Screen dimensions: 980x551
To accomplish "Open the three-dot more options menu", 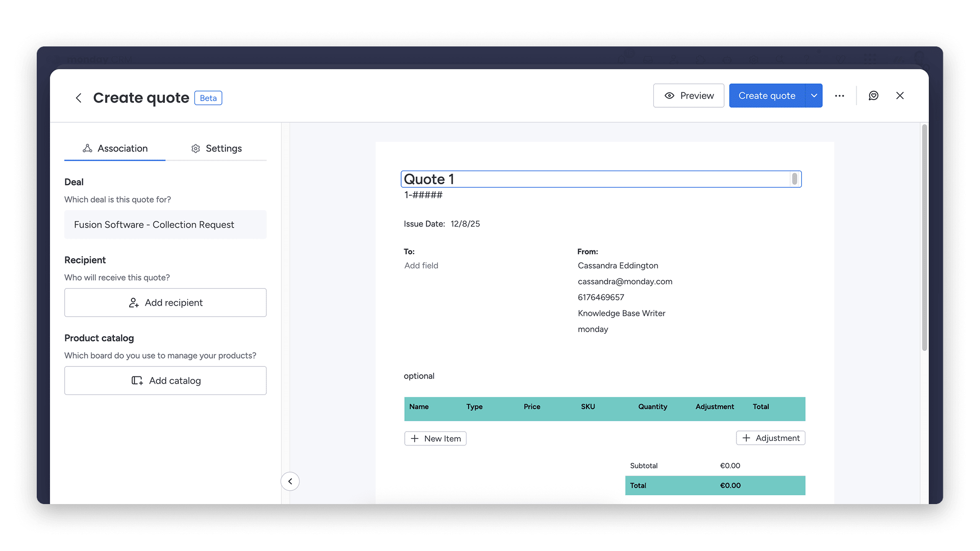I will pos(840,96).
